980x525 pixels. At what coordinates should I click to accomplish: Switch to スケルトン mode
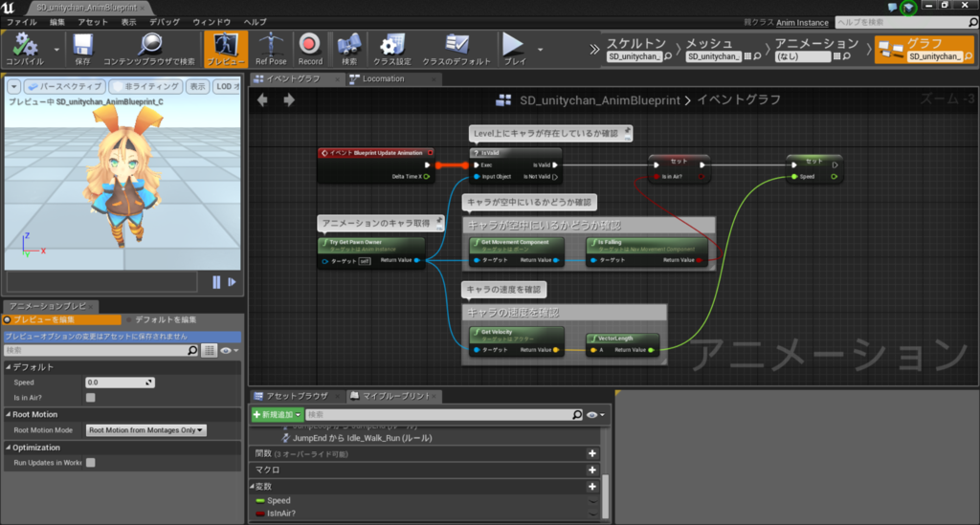coord(636,43)
